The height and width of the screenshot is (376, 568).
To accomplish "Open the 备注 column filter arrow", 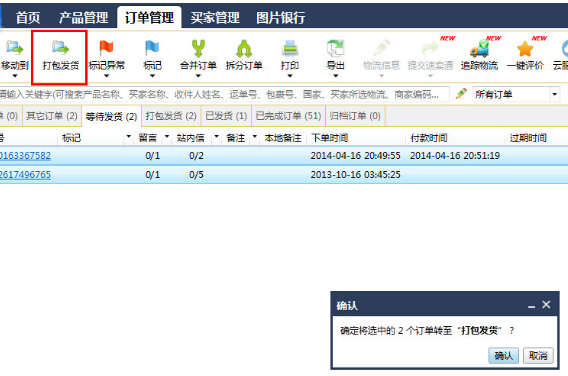I will (x=255, y=137).
